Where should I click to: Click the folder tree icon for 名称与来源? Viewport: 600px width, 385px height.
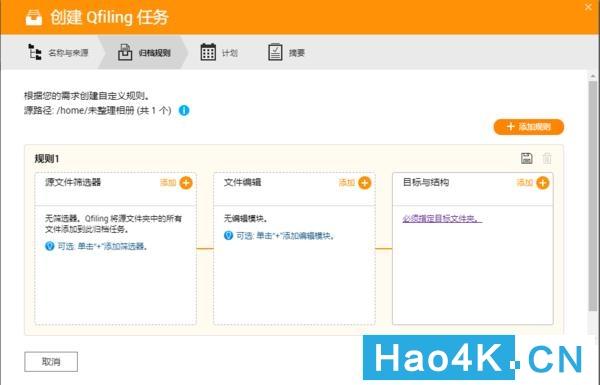(x=35, y=52)
